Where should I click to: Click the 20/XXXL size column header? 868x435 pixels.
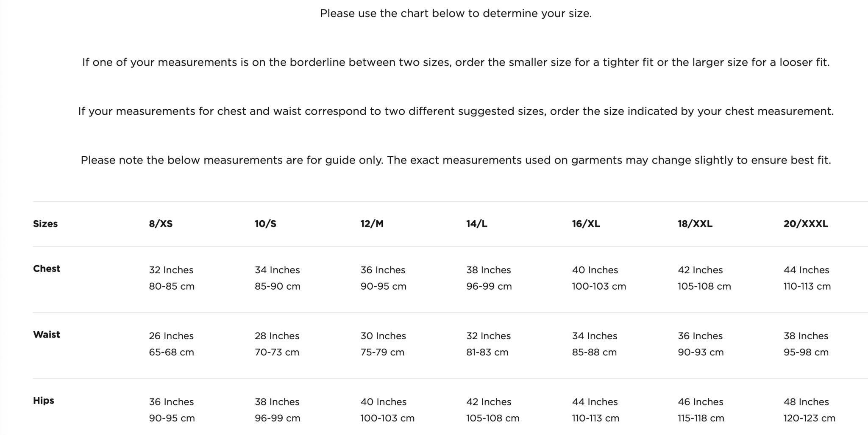click(805, 224)
